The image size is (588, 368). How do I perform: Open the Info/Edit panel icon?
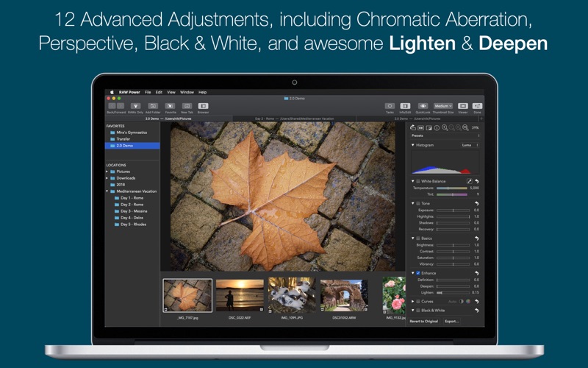[x=405, y=106]
